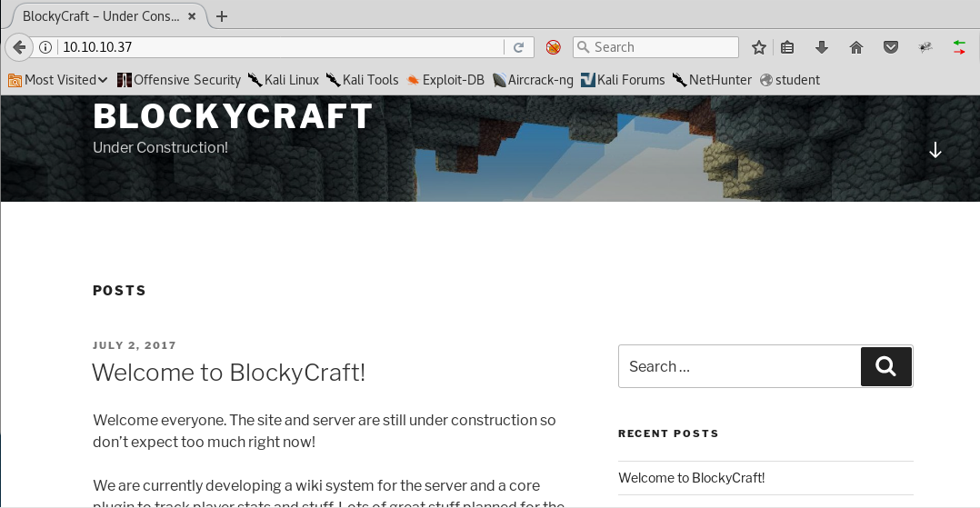
Task: Click the browser back arrow button
Action: point(18,47)
